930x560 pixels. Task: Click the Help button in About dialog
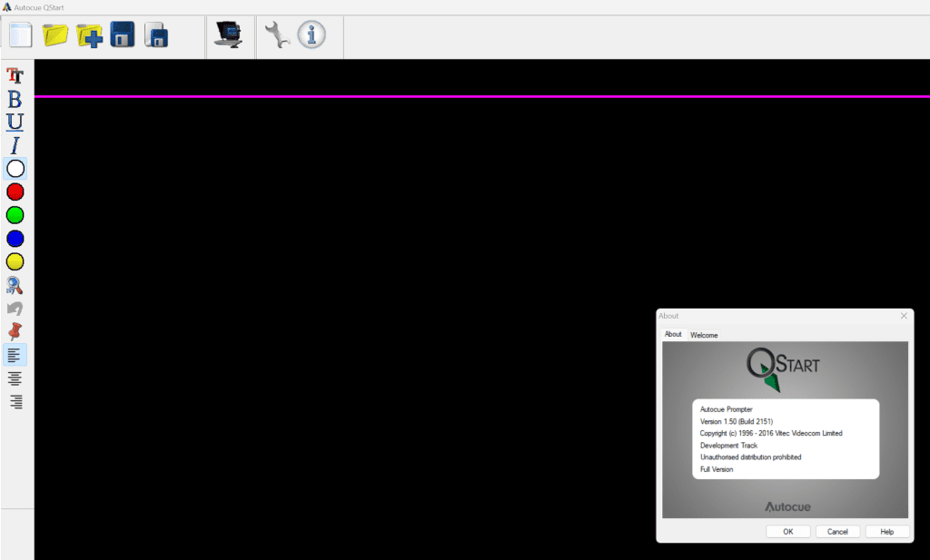click(x=886, y=532)
